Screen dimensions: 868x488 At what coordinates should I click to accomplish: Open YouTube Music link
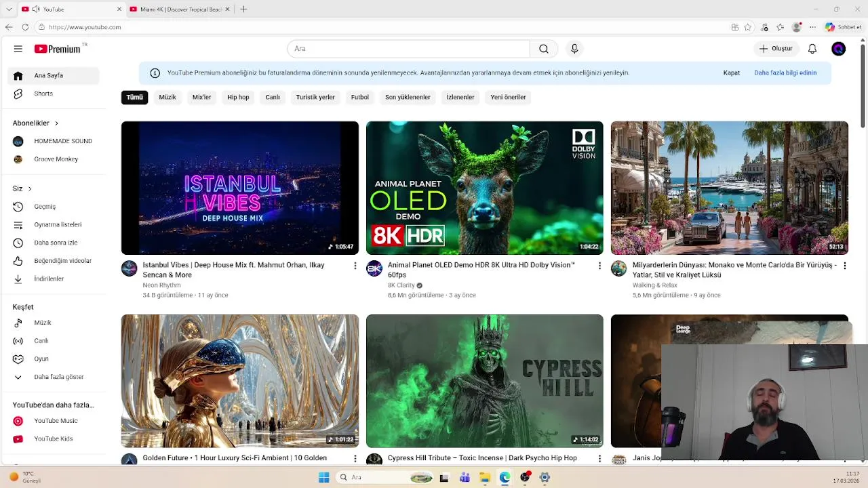click(x=54, y=421)
